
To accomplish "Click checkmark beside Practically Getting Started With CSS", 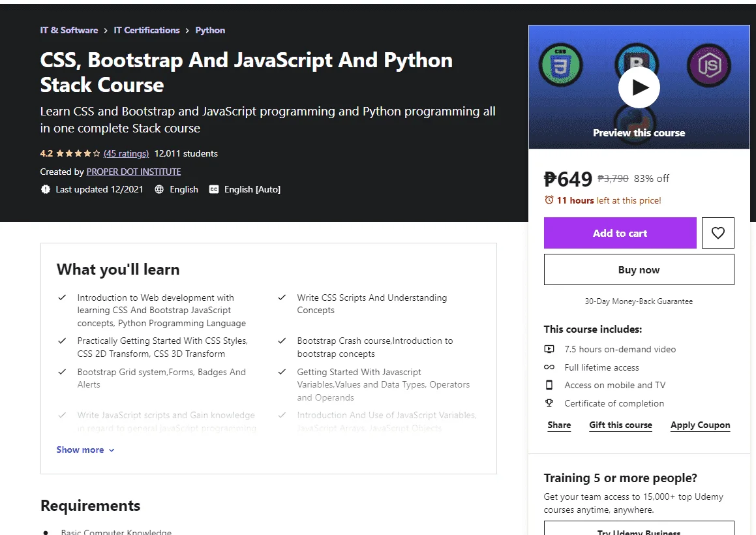I will coord(62,341).
